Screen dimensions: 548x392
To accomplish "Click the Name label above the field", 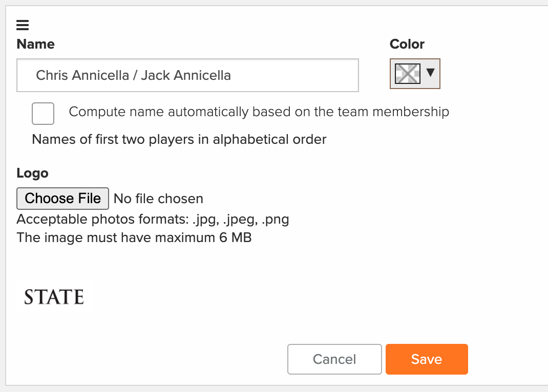I will (36, 44).
